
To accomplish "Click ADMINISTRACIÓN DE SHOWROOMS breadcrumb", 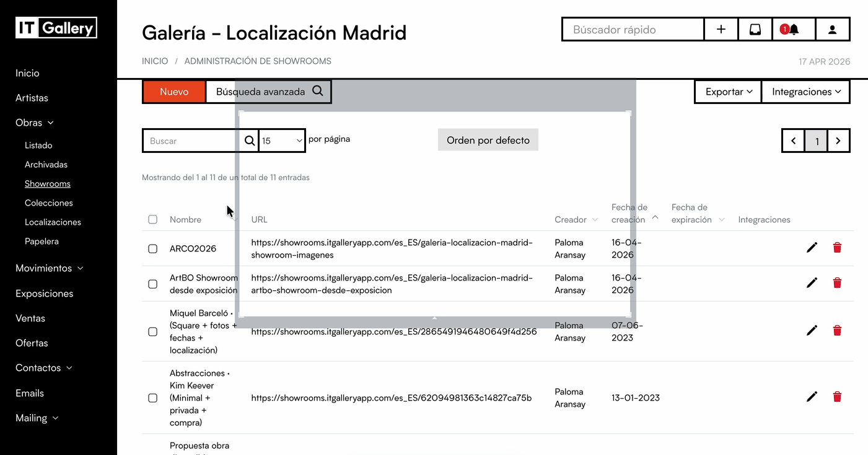I will coord(258,61).
